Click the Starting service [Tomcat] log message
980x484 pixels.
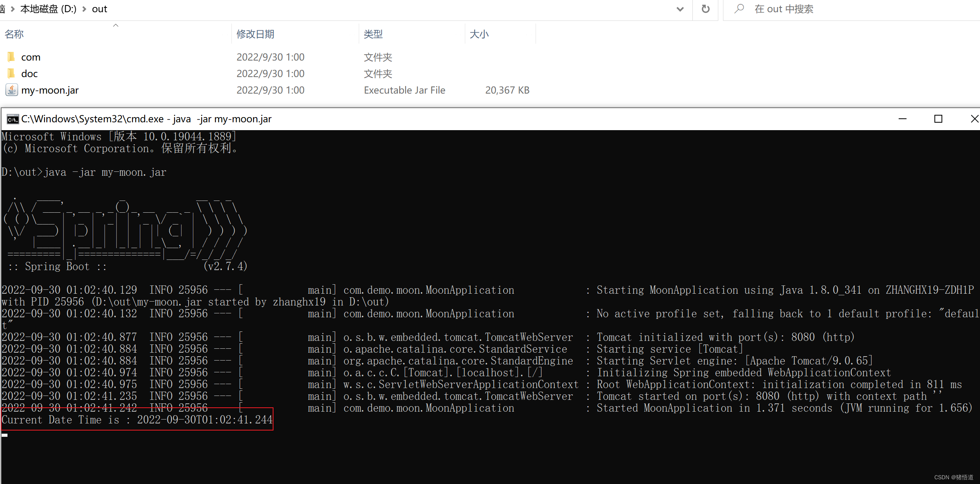point(670,349)
